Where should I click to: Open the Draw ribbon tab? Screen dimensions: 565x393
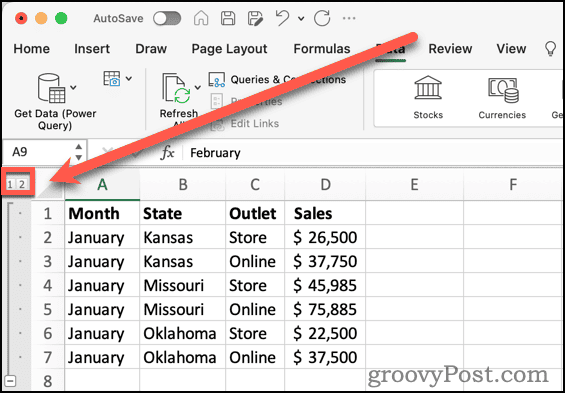(x=151, y=49)
